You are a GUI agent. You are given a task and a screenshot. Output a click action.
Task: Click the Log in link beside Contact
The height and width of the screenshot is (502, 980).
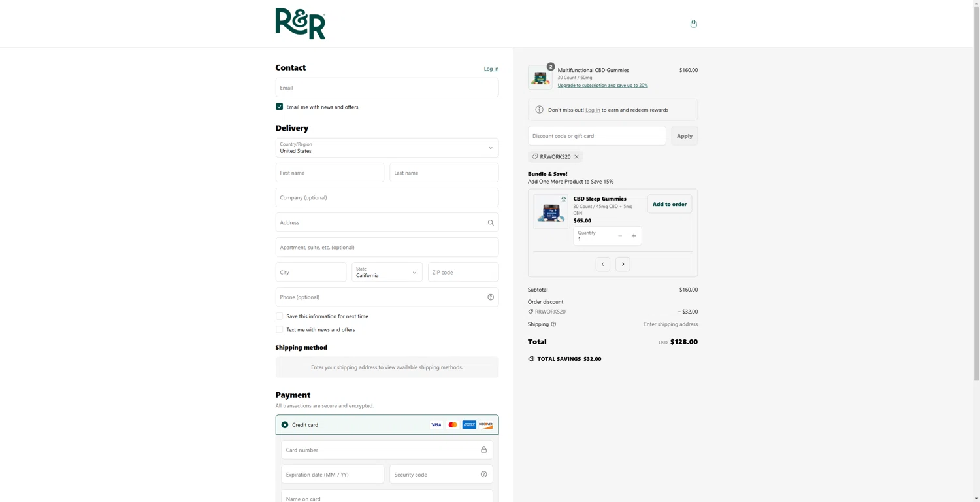491,69
